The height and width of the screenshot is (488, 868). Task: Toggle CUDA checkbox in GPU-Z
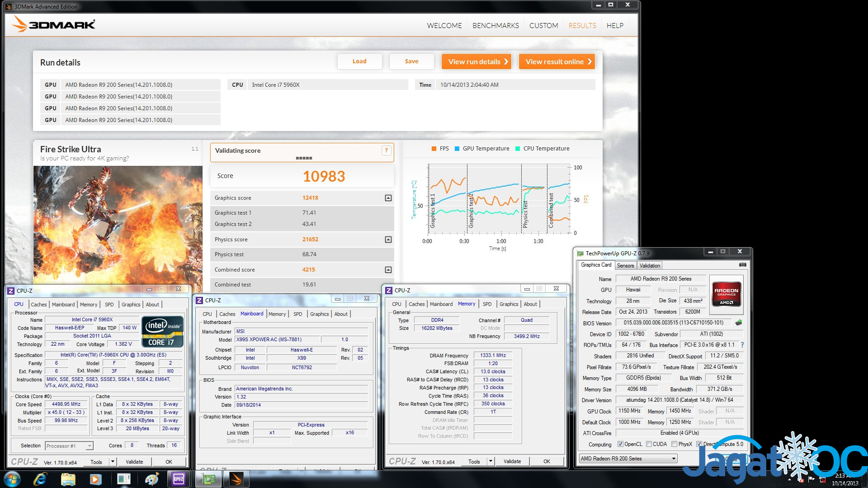tap(649, 444)
